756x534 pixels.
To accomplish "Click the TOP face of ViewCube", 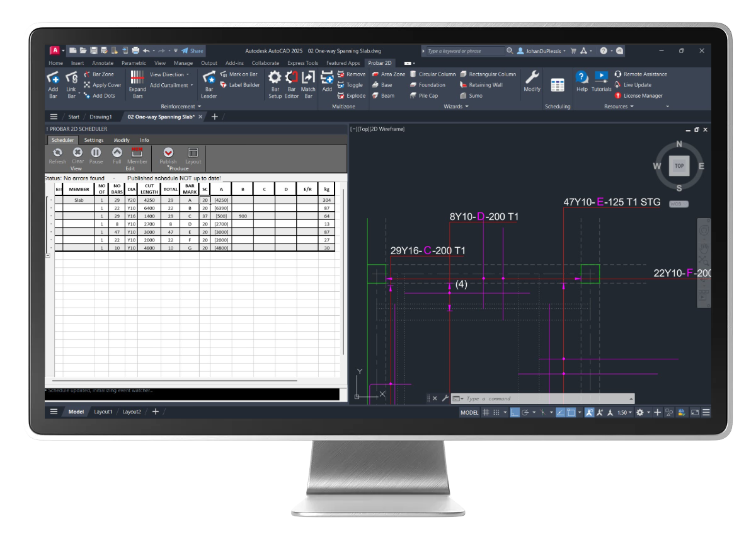I will pyautogui.click(x=679, y=166).
